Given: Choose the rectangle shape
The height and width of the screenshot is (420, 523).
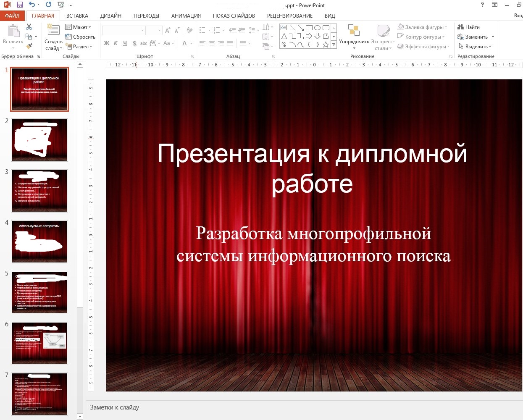Looking at the screenshot, I should (309, 28).
